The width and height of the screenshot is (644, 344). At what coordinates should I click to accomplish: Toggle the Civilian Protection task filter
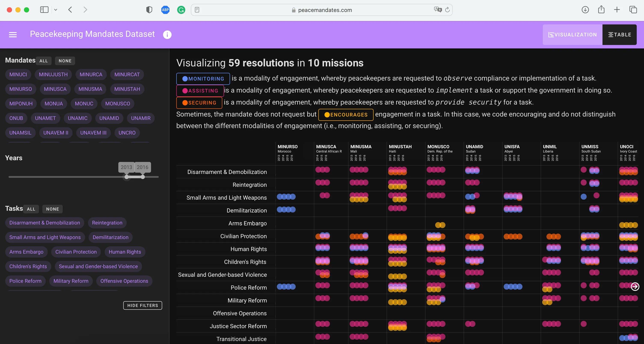(76, 252)
